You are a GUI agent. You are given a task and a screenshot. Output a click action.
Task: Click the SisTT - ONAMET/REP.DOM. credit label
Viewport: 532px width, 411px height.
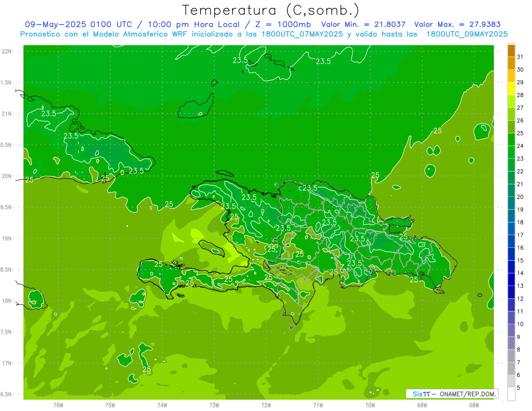click(452, 394)
